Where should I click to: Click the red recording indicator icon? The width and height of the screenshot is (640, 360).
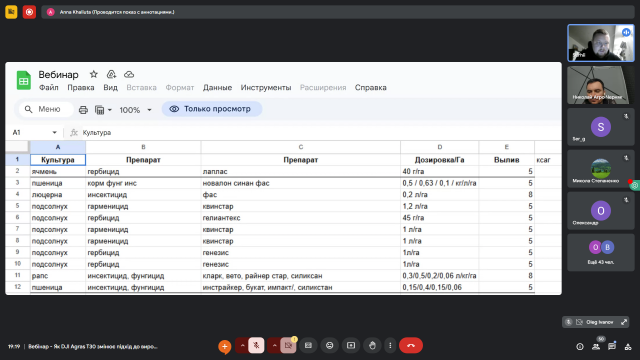(x=29, y=12)
